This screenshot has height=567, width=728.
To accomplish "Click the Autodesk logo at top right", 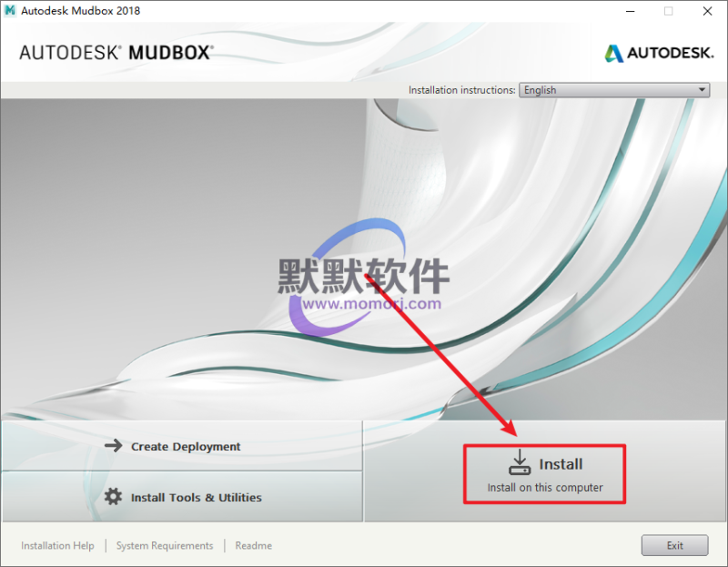I will (659, 53).
